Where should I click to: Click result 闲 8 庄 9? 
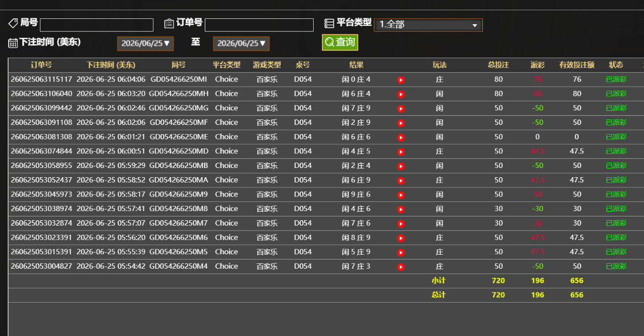(x=356, y=237)
